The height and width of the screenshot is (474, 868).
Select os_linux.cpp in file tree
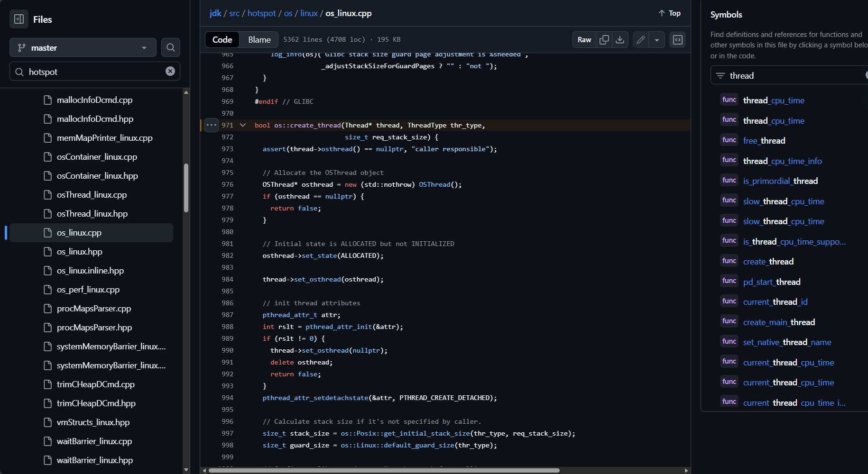click(x=91, y=233)
